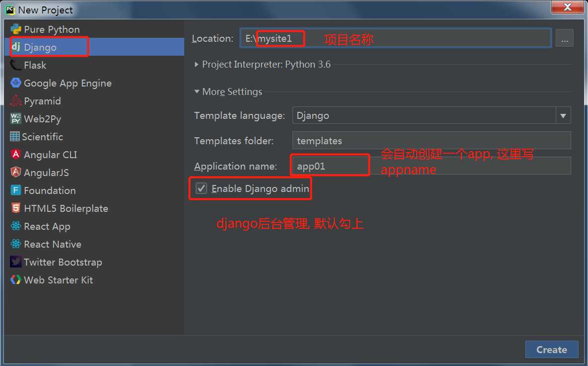The image size is (588, 366).
Task: Select Angular CLI label in list
Action: coord(50,155)
